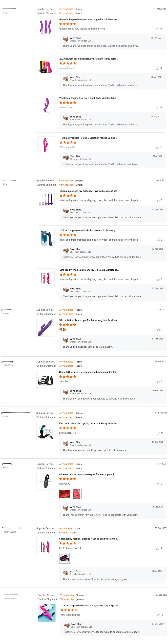Like the "great product, very flexible" review
The height and width of the screenshot is (644, 168).
coord(157,29)
